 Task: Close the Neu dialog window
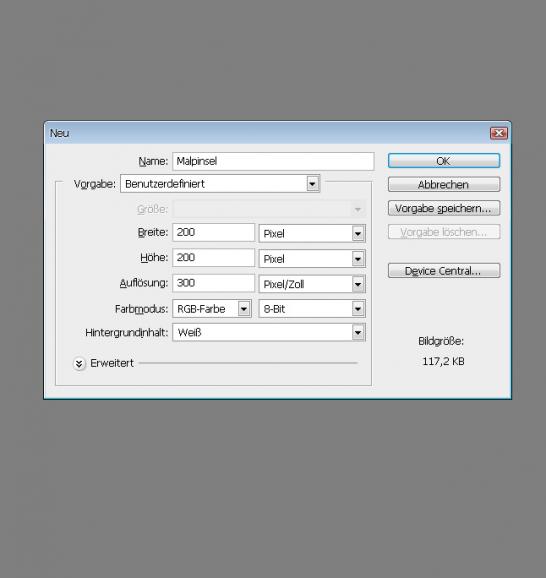499,133
